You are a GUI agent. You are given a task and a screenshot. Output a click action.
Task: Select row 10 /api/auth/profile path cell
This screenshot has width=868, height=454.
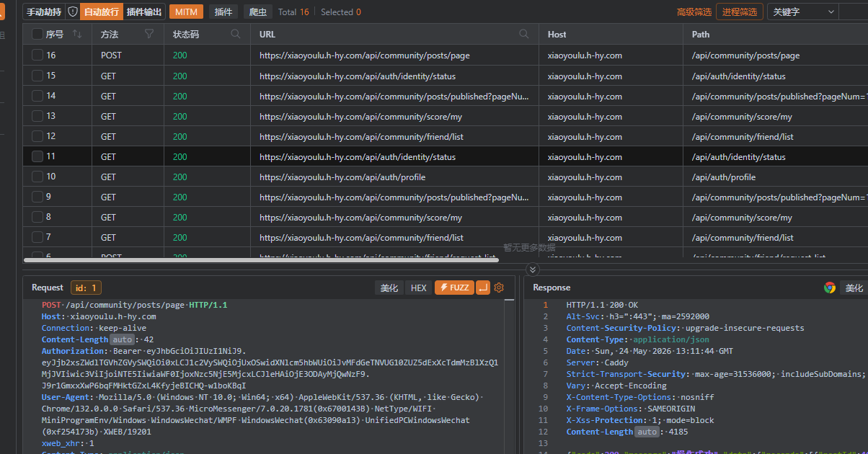776,177
